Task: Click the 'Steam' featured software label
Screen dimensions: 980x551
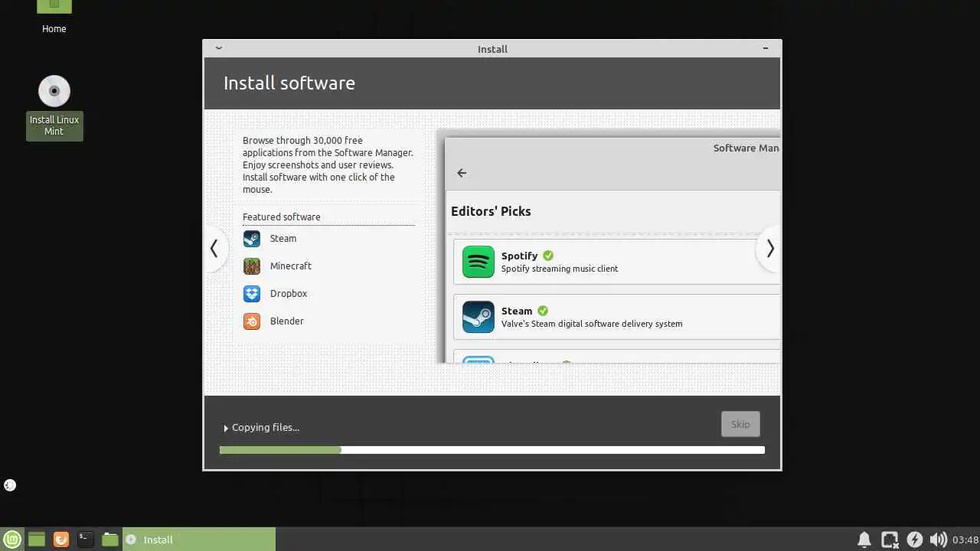Action: pos(283,239)
